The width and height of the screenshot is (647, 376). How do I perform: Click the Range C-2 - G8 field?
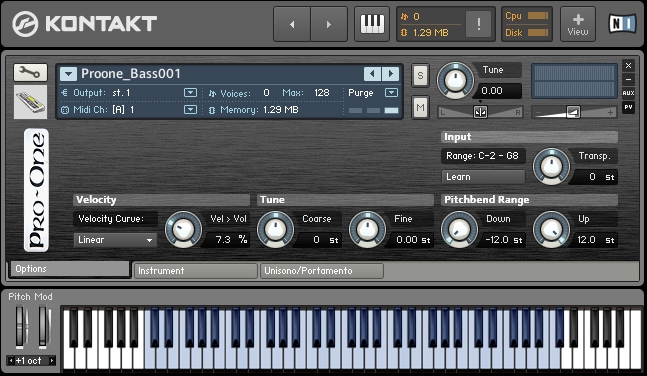tap(483, 156)
